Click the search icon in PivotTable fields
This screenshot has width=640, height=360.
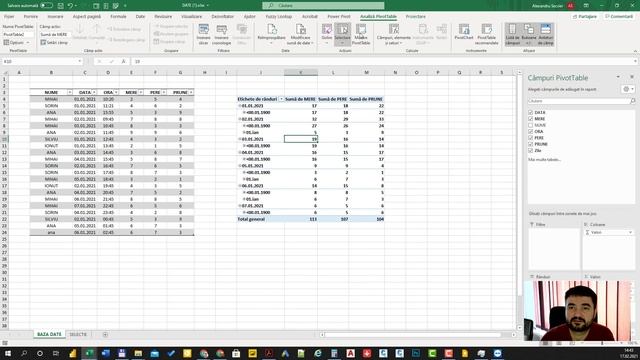coord(633,101)
